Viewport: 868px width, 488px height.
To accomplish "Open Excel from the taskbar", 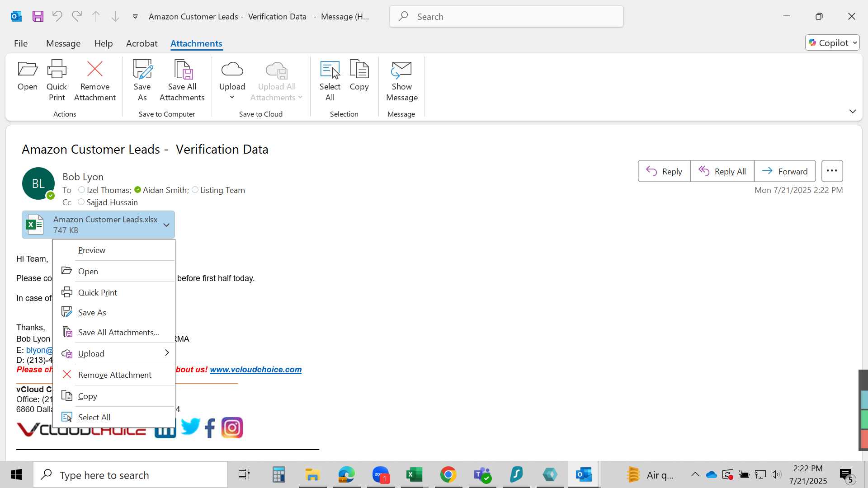I will click(x=414, y=475).
